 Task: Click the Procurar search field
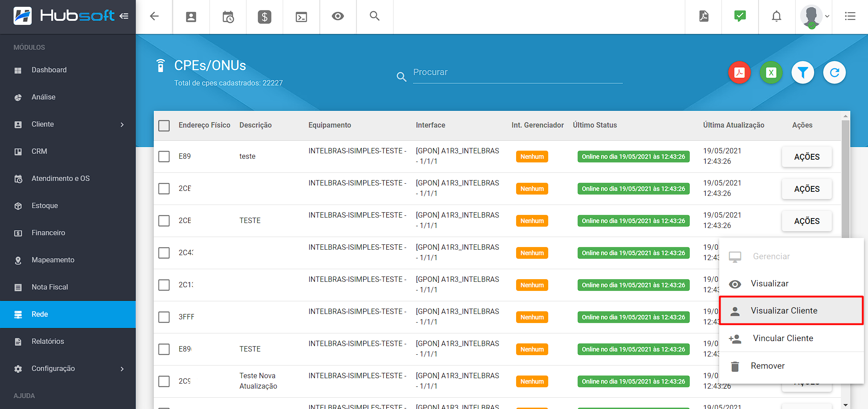tap(517, 72)
